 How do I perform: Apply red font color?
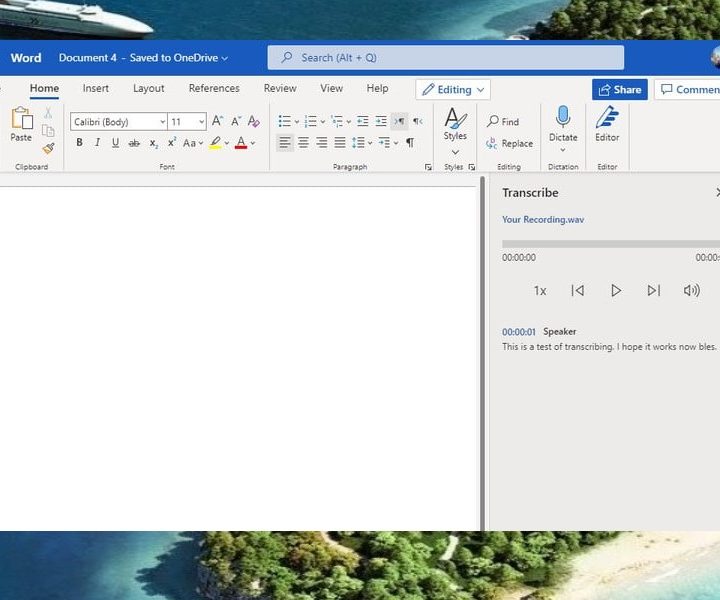pyautogui.click(x=241, y=143)
